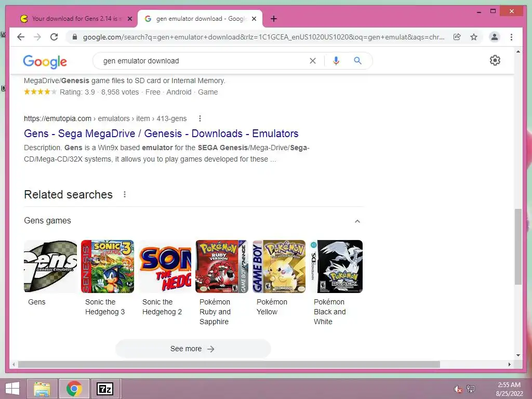The height and width of the screenshot is (399, 532).
Task: Open the Related searches three-dot menu
Action: (125, 194)
